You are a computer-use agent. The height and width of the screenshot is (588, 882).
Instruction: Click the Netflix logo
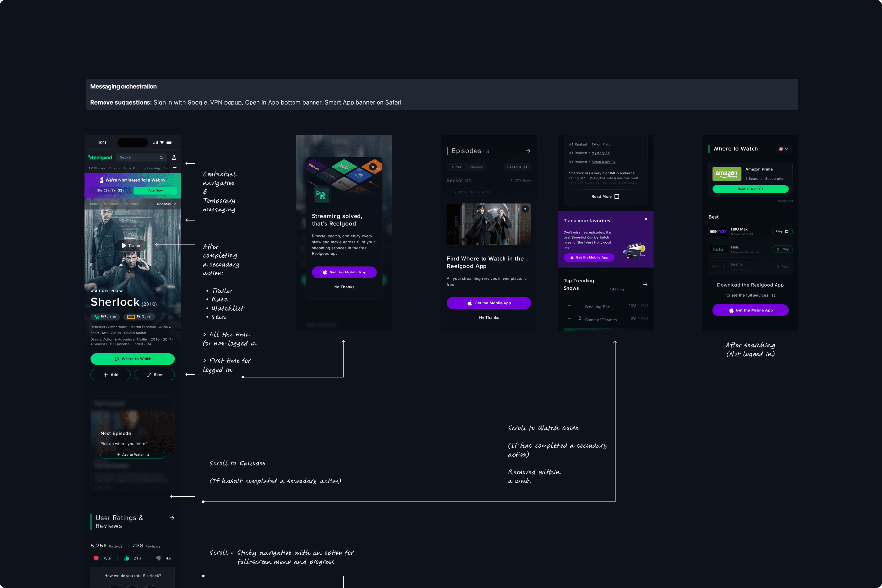(x=718, y=267)
